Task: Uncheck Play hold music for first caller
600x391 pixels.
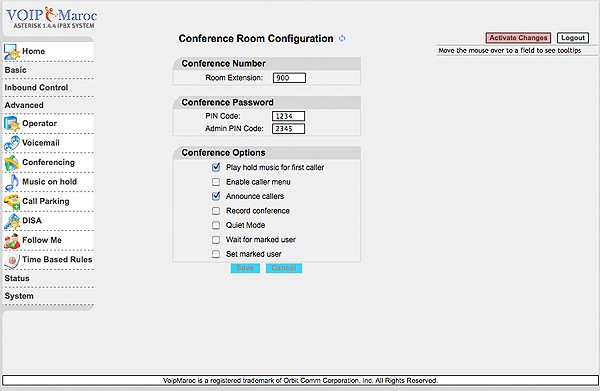Action: (x=216, y=167)
